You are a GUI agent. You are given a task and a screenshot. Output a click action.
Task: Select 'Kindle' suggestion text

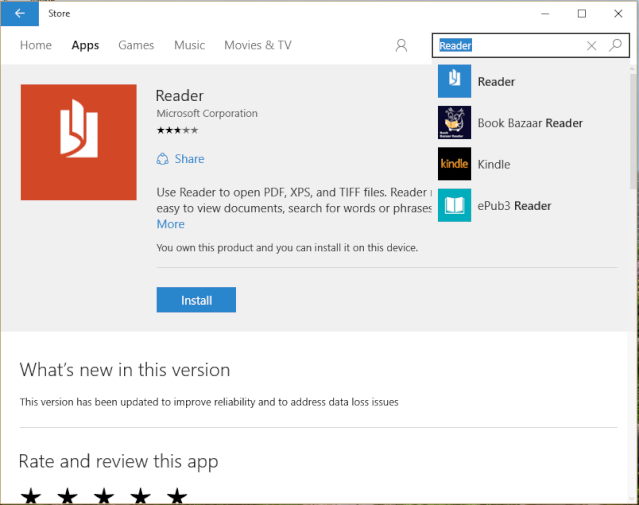click(x=494, y=164)
